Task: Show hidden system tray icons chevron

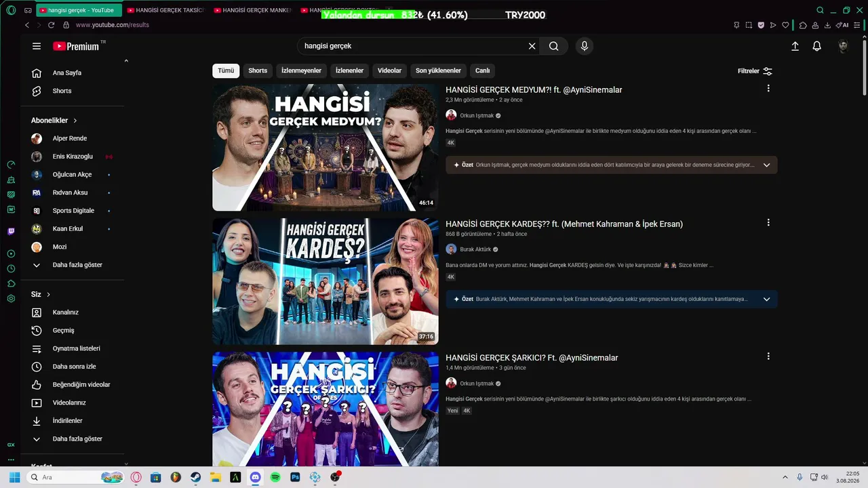Action: 785,477
